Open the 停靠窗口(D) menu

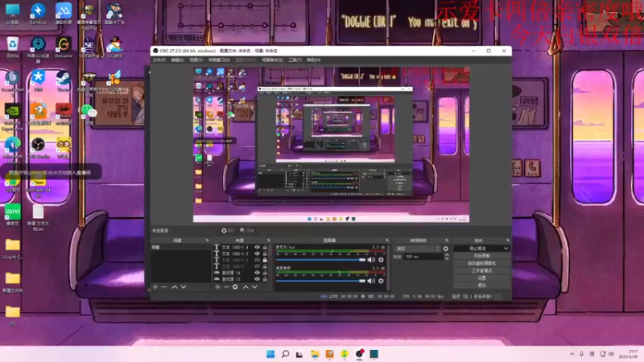coord(219,60)
